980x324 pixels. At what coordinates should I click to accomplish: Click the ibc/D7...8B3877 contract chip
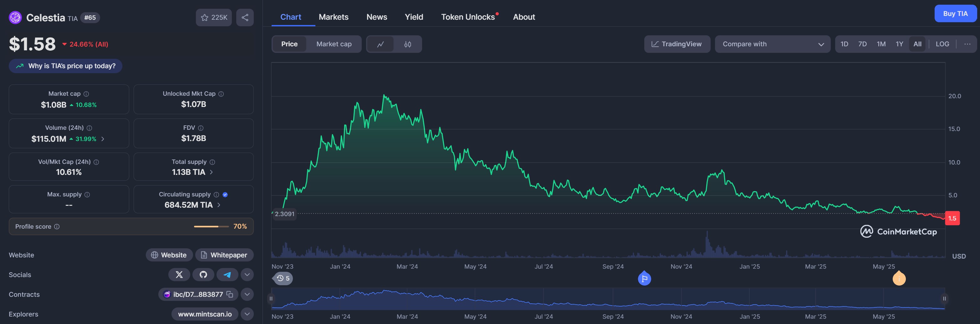(x=198, y=294)
